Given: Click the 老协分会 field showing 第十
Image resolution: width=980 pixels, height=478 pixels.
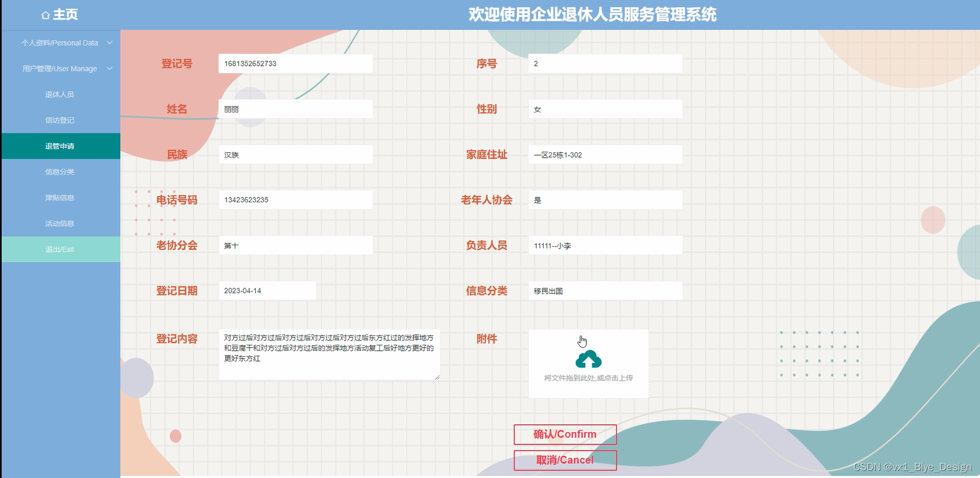Looking at the screenshot, I should 296,245.
